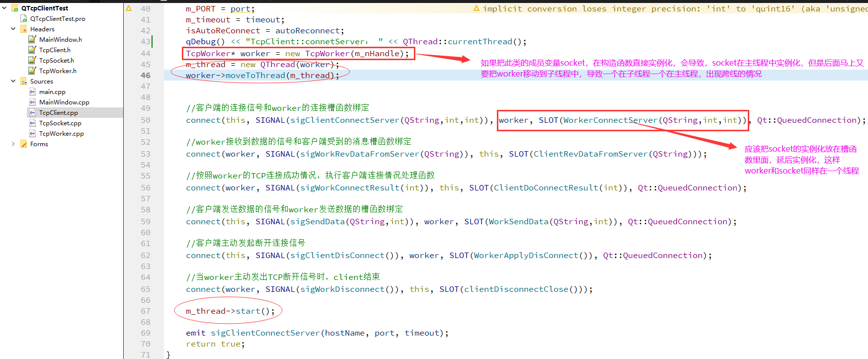The height and width of the screenshot is (359, 868).
Task: Click 'WorkerConnectServer' slot name on line 50
Action: tap(611, 120)
